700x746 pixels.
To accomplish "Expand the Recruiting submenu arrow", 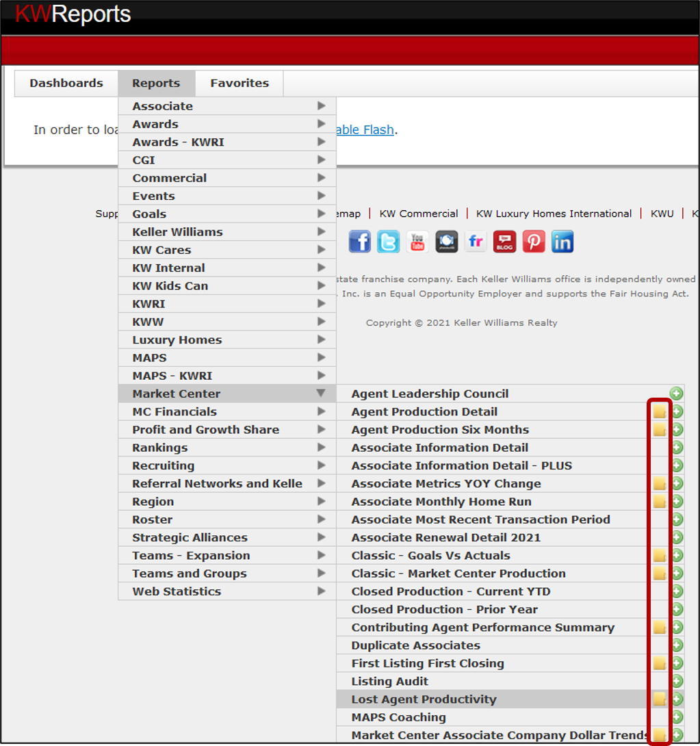I will pos(322,465).
